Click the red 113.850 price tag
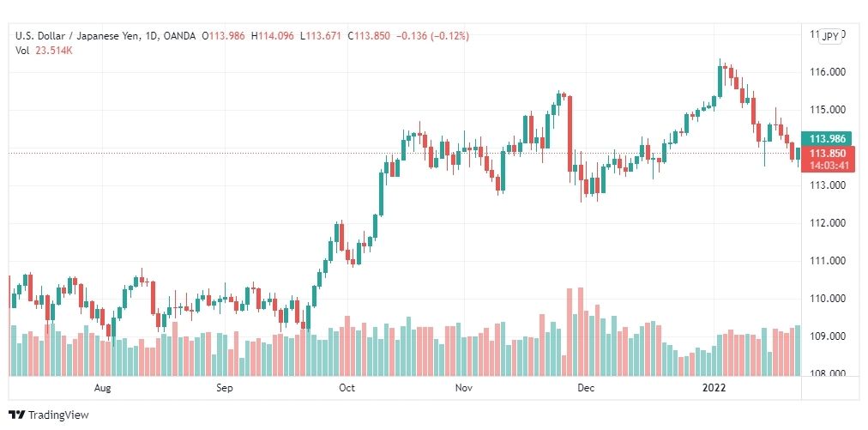The image size is (868, 430). pyautogui.click(x=826, y=154)
